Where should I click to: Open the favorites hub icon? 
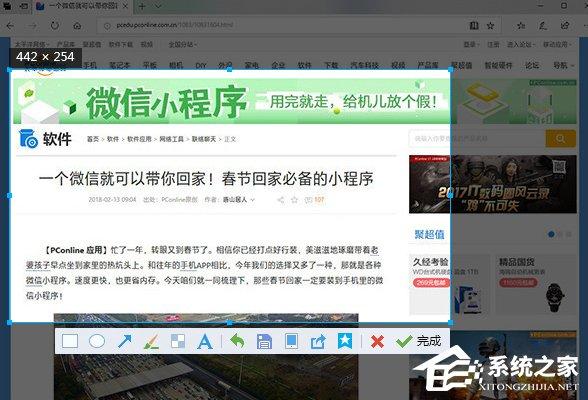[x=521, y=25]
